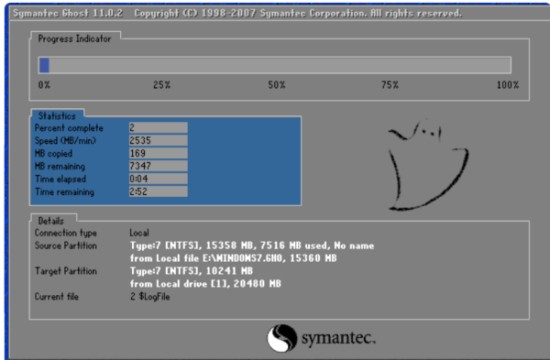This screenshot has height=360, width=550.
Task: Click the Percent complete value field
Action: pos(158,128)
